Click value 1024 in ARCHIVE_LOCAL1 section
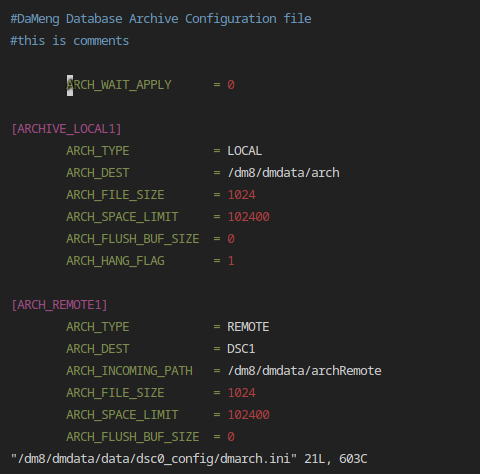 [241, 195]
